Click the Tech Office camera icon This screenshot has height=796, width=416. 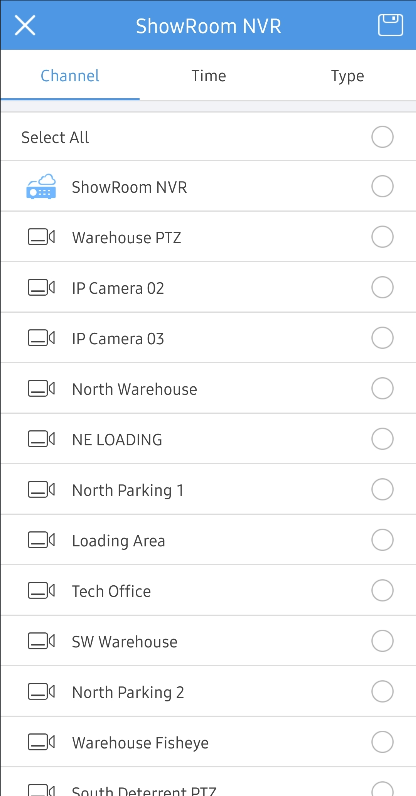pos(41,591)
